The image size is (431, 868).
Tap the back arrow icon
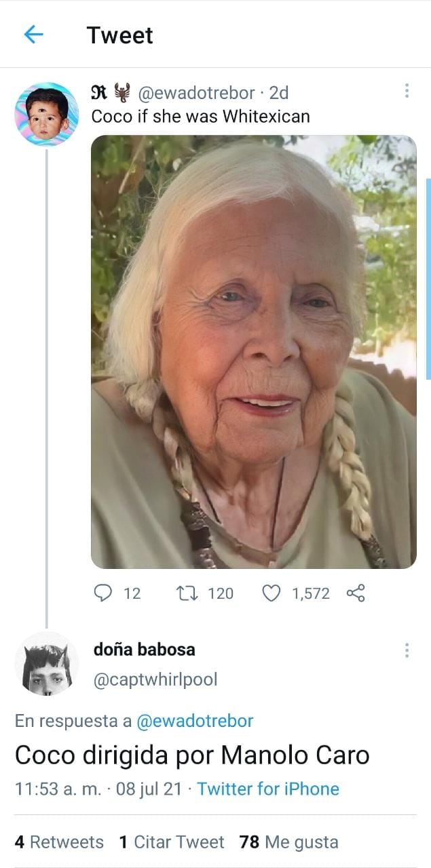33,35
